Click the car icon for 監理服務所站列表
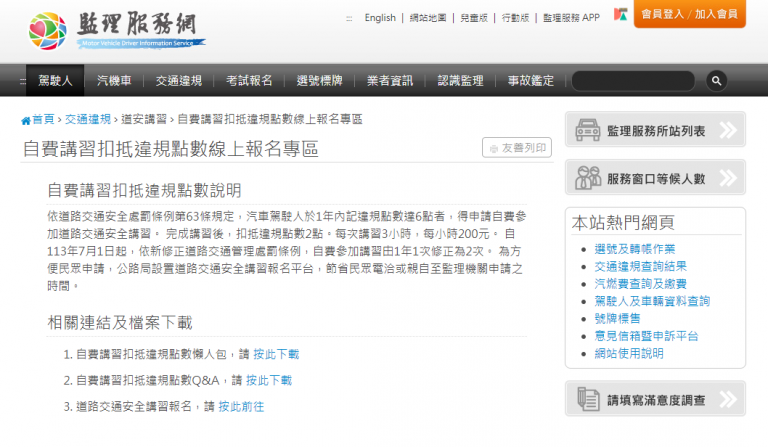The width and height of the screenshot is (768, 447). 587,130
